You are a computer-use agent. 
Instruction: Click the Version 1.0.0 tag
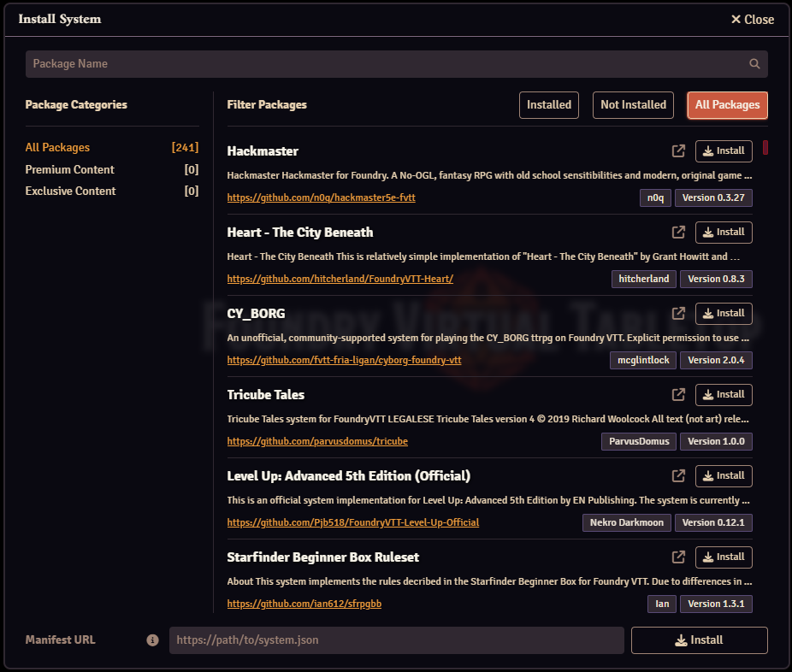716,442
